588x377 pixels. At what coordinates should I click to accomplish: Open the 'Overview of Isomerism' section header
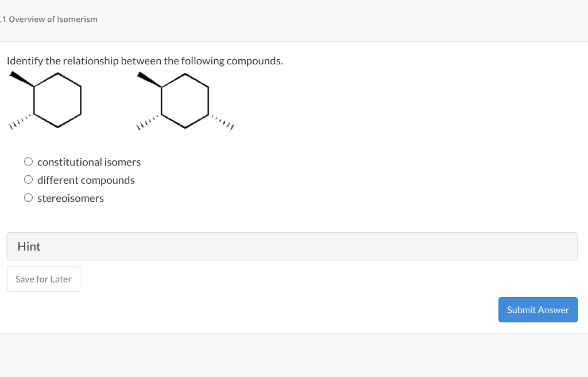coord(49,19)
